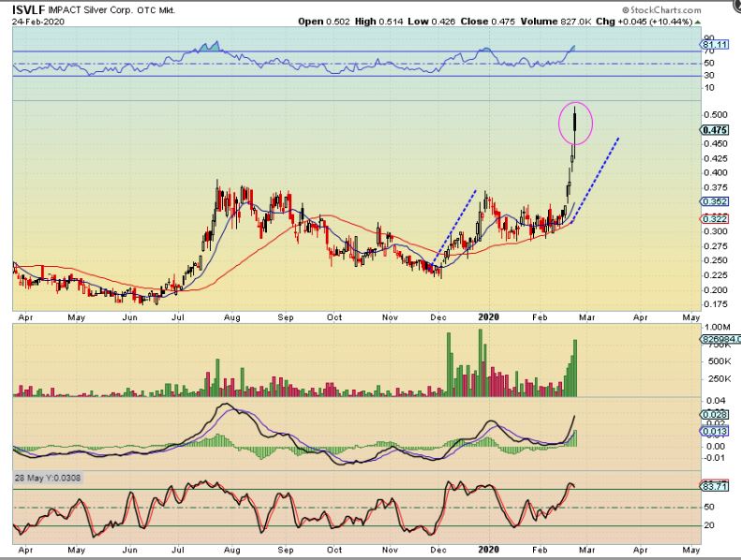Screen dimensions: 741x560
Task: Click the 0.500 price axis label
Action: tap(716, 115)
